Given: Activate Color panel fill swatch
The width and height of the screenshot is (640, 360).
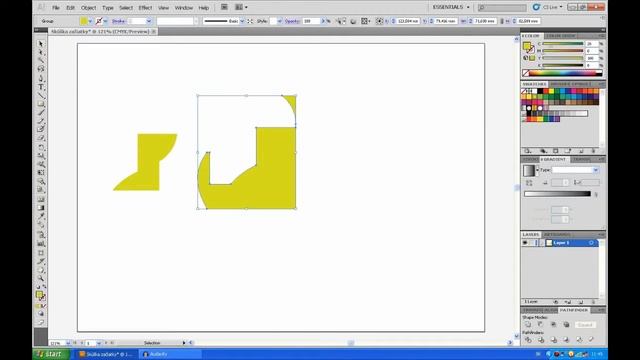Looking at the screenshot, I should pyautogui.click(x=527, y=46).
